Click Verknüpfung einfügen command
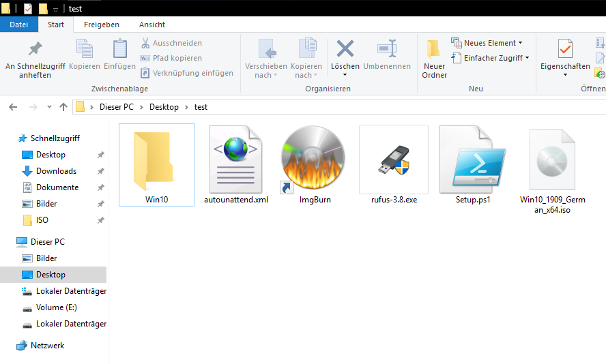 coord(187,73)
